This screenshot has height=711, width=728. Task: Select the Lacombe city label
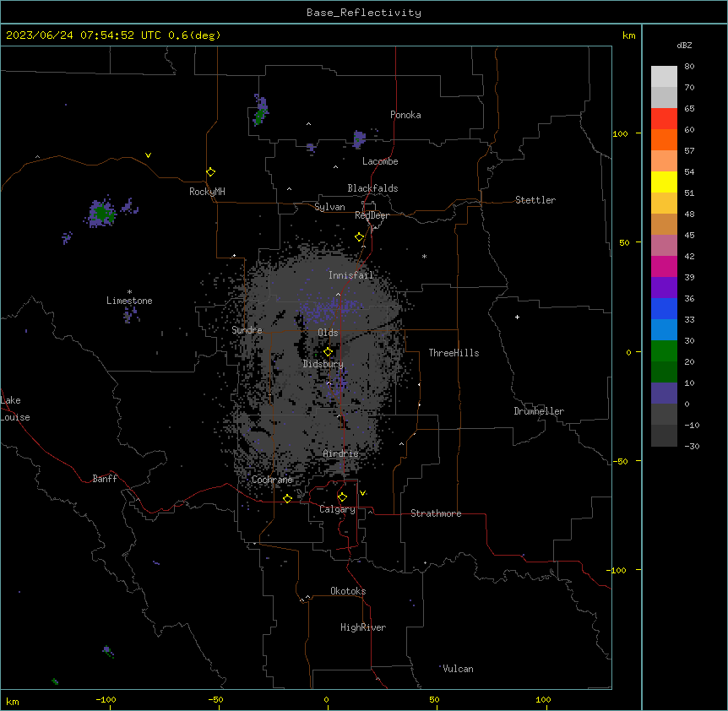point(380,161)
